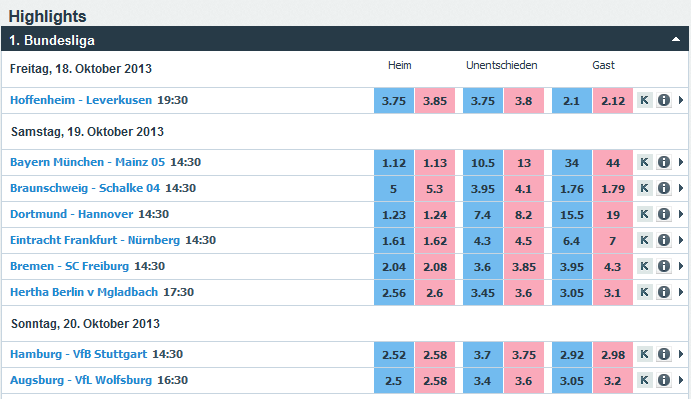
Task: Open info icon for Bremen - SC Freiburg
Action: [664, 266]
